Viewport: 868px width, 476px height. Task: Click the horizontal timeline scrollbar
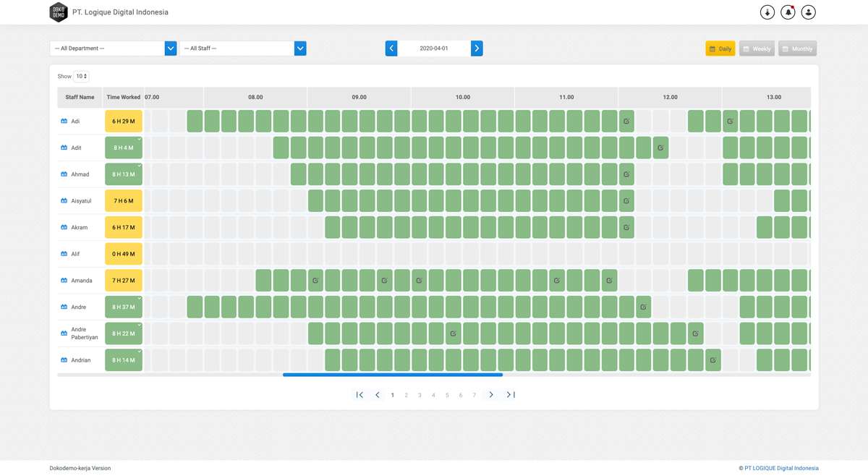click(x=393, y=375)
